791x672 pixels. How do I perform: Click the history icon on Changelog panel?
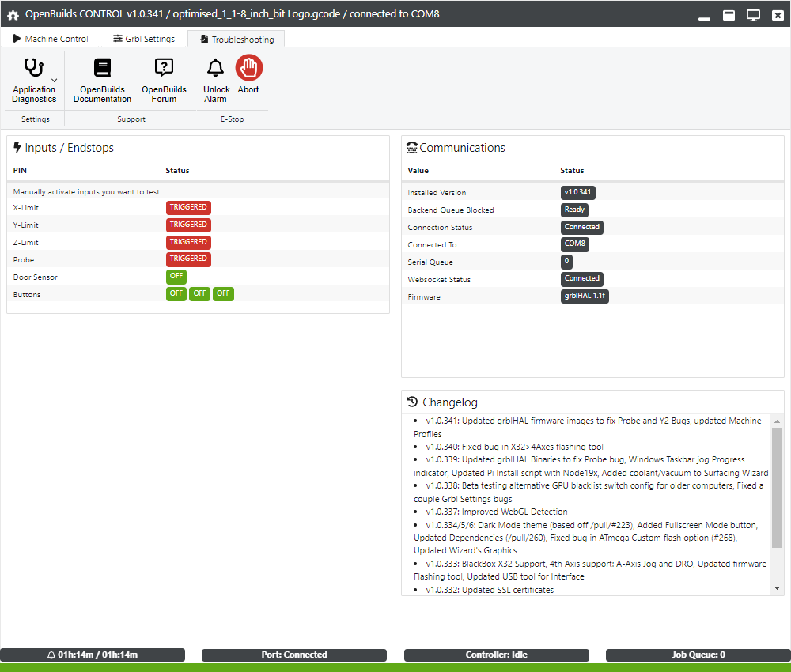[412, 402]
